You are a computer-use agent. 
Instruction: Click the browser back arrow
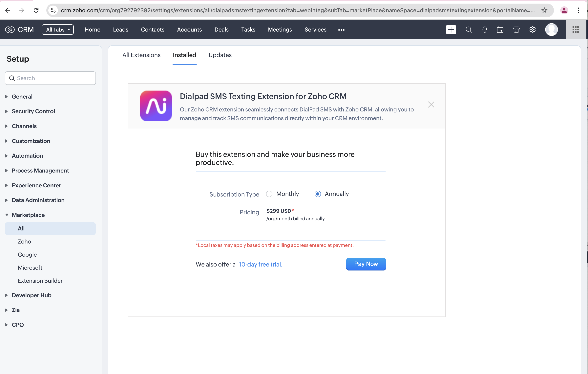(8, 10)
